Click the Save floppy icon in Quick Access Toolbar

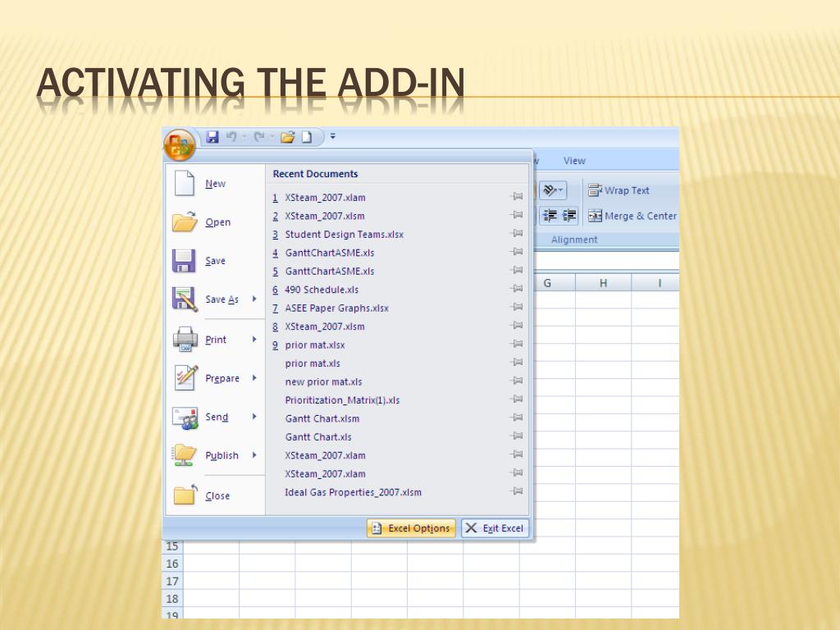pos(212,137)
